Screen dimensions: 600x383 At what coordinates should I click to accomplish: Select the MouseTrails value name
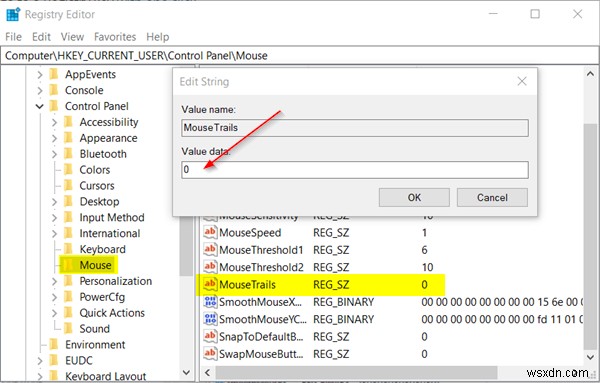pyautogui.click(x=248, y=285)
